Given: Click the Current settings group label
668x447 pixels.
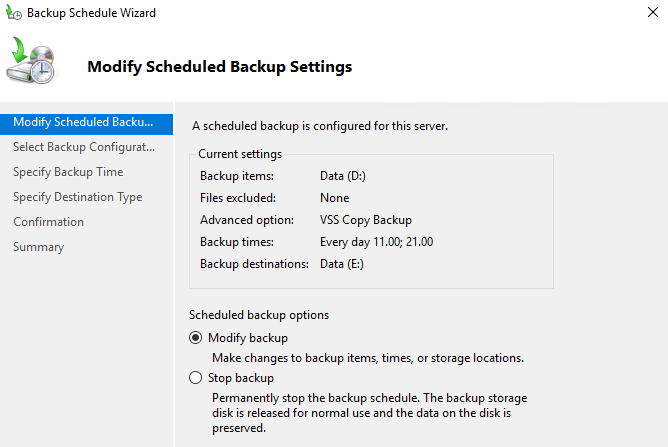Looking at the screenshot, I should coord(240,154).
